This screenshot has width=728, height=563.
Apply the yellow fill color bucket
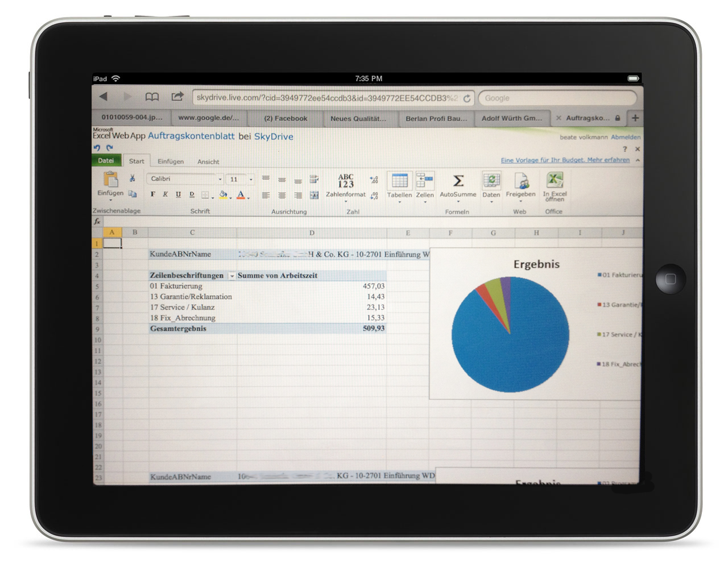(223, 194)
